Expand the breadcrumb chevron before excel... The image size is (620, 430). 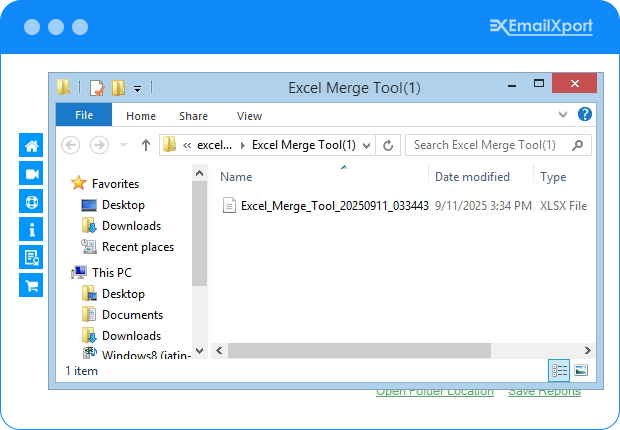click(187, 146)
